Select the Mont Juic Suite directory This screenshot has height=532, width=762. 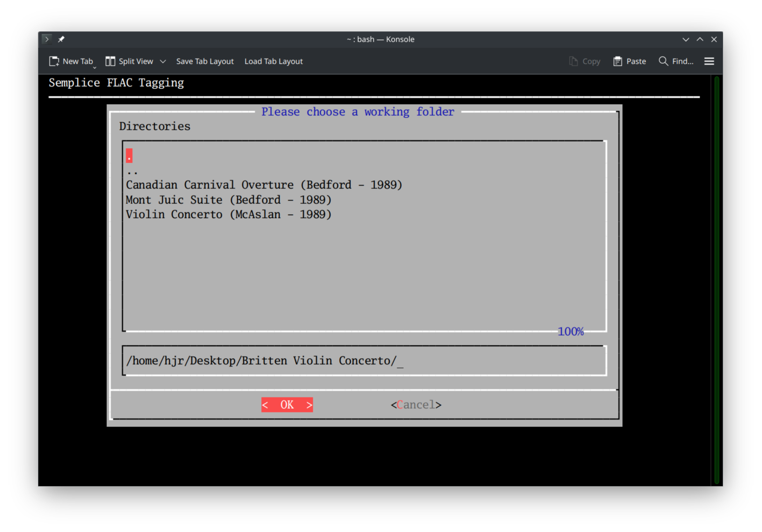tap(228, 200)
